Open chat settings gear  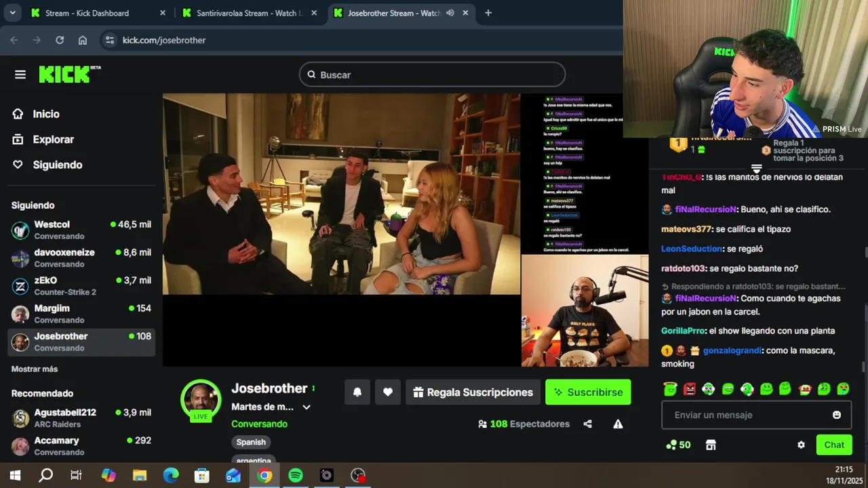point(801,445)
